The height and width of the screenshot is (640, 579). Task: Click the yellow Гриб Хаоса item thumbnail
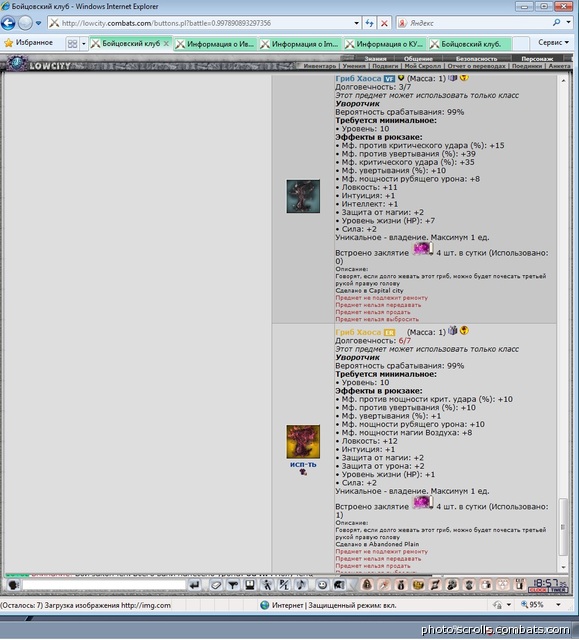coord(303,441)
